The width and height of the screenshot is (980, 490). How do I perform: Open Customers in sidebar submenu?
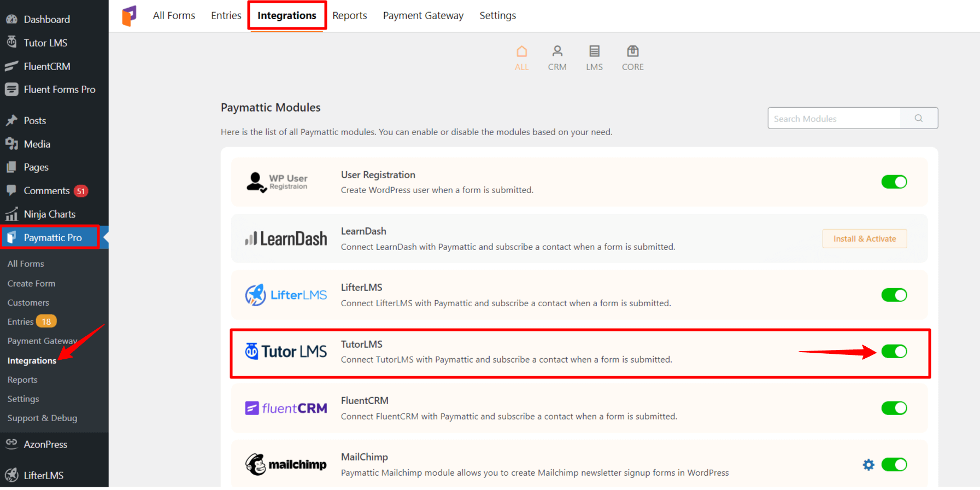[x=28, y=302]
